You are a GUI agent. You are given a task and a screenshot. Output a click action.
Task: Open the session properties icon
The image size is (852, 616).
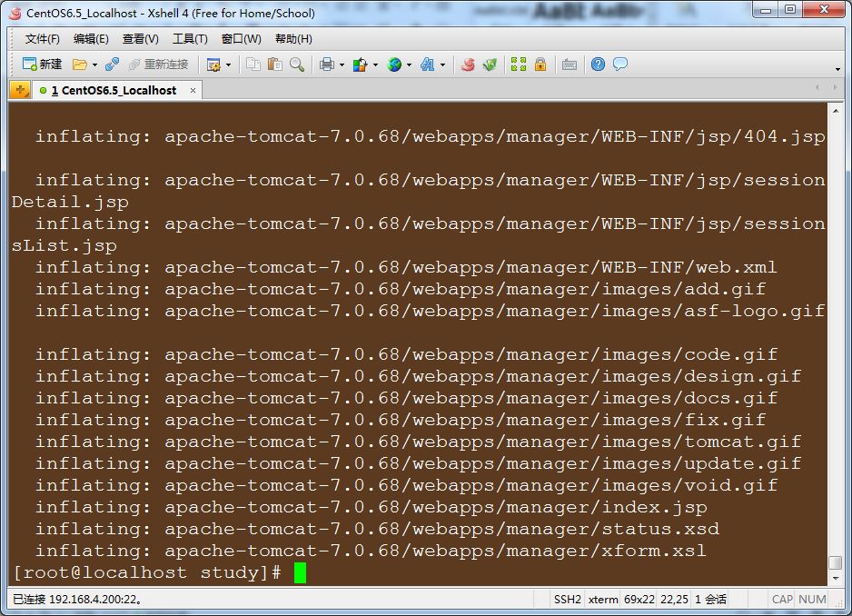pos(213,65)
